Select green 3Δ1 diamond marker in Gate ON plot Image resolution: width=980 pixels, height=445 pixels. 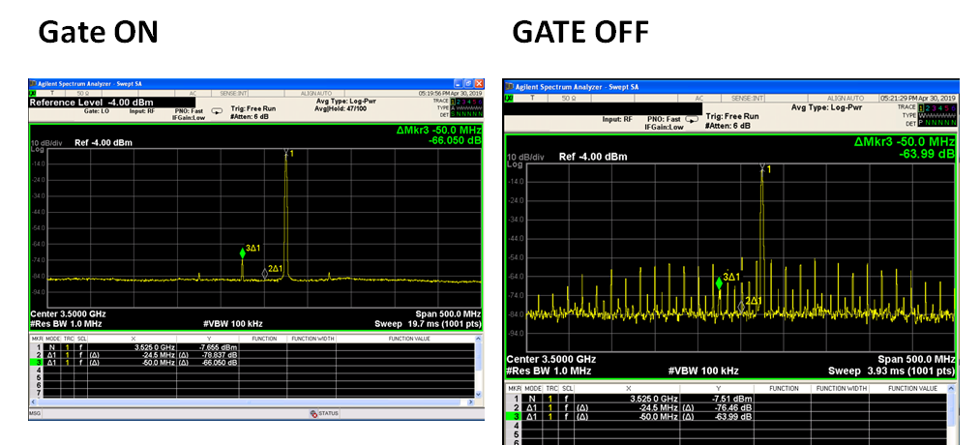pyautogui.click(x=243, y=252)
